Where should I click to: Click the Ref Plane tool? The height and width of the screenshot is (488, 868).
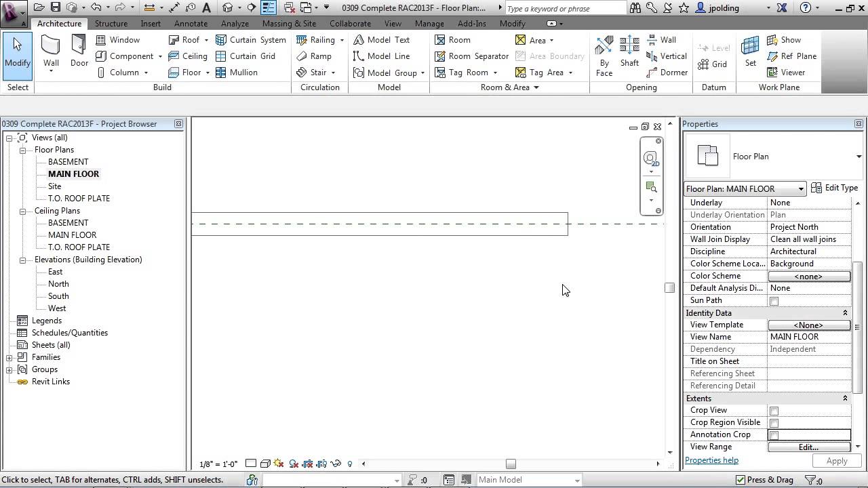791,56
